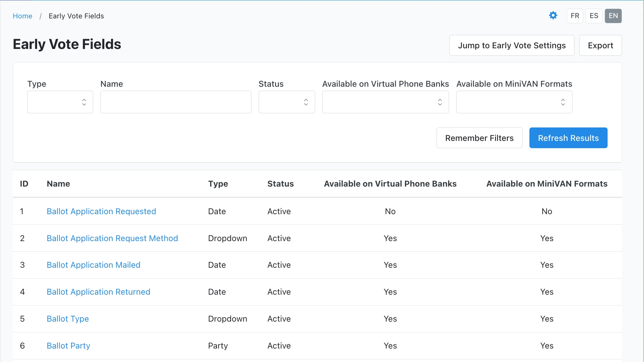Screen dimensions: 644x362
Task: Go to Home breadcrumb link
Action: (x=22, y=16)
